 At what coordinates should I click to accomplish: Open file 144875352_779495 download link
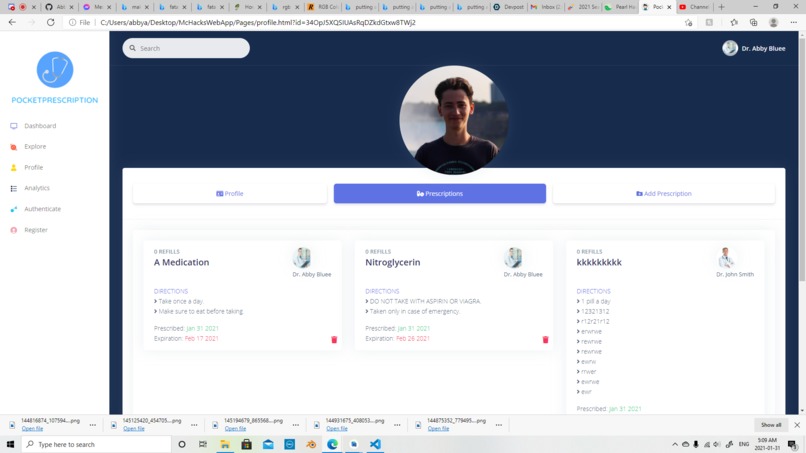coord(438,428)
